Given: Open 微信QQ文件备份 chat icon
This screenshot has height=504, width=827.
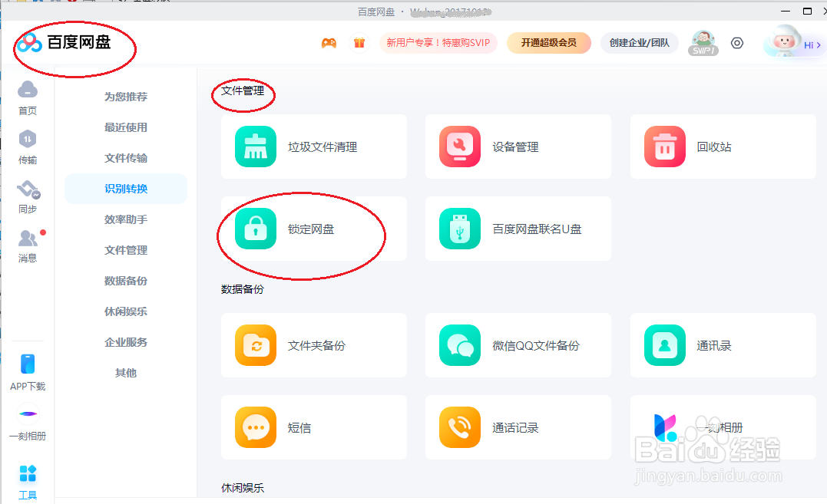Looking at the screenshot, I should [460, 345].
